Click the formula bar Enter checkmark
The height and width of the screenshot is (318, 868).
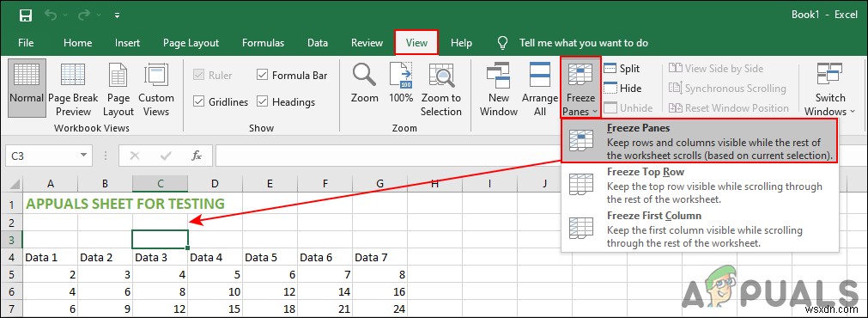[166, 156]
